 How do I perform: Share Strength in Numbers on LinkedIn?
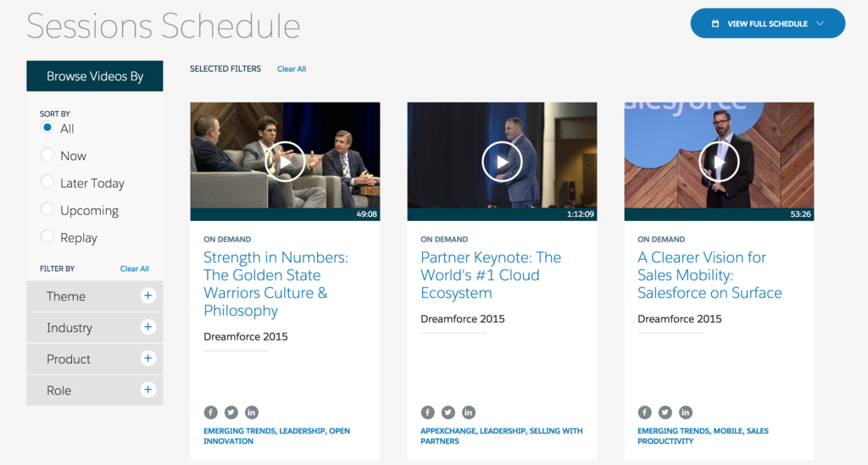pyautogui.click(x=251, y=412)
